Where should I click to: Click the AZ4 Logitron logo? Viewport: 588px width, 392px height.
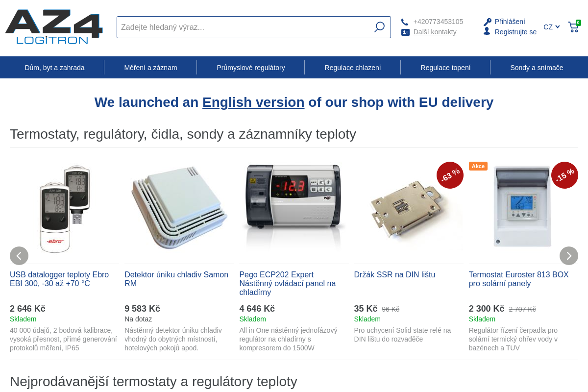click(x=54, y=27)
